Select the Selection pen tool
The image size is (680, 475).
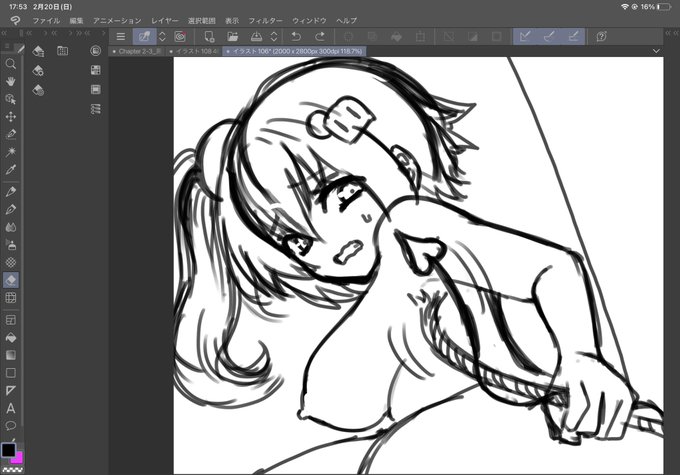[11, 134]
